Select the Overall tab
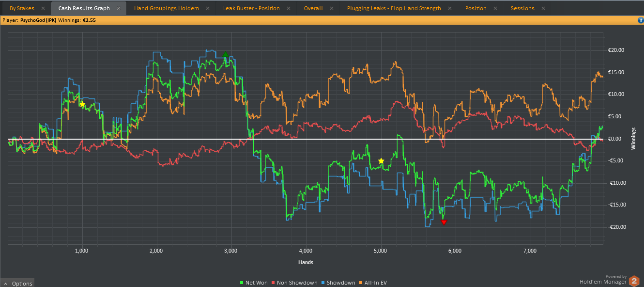Viewport: 644px width, 287px height. (x=313, y=8)
